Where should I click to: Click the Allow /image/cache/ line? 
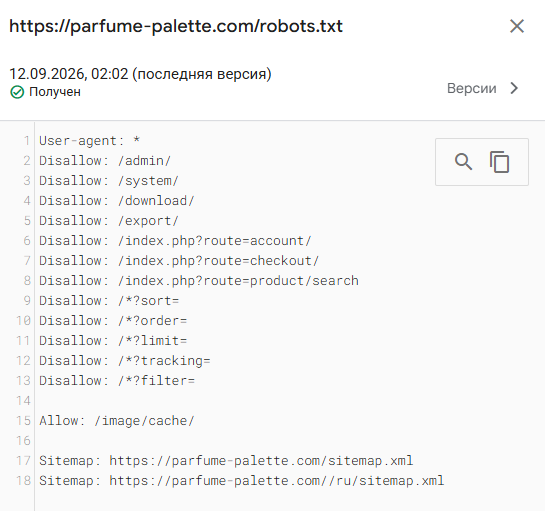[117, 421]
